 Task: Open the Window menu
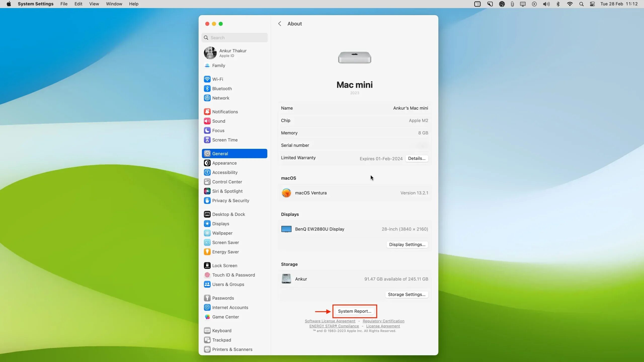tap(114, 4)
